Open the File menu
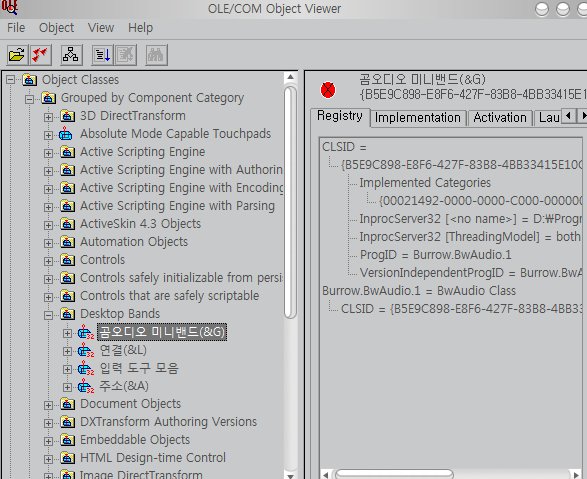The width and height of the screenshot is (587, 479). pos(16,28)
